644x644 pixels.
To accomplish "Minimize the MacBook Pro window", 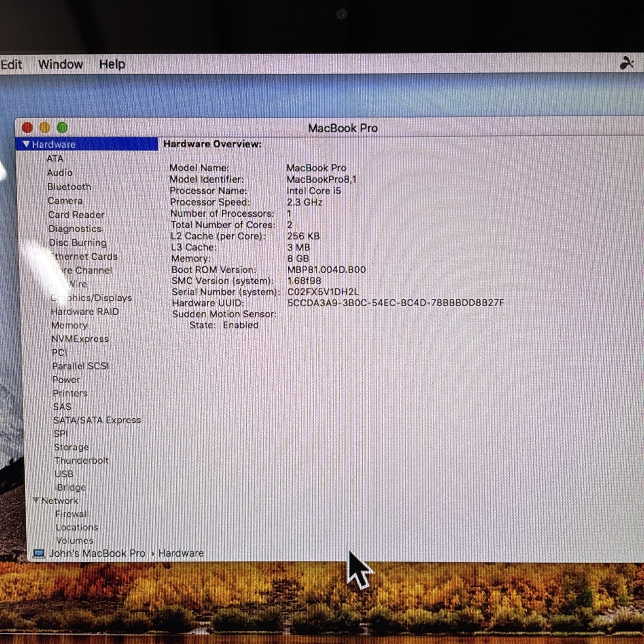I will pyautogui.click(x=45, y=128).
